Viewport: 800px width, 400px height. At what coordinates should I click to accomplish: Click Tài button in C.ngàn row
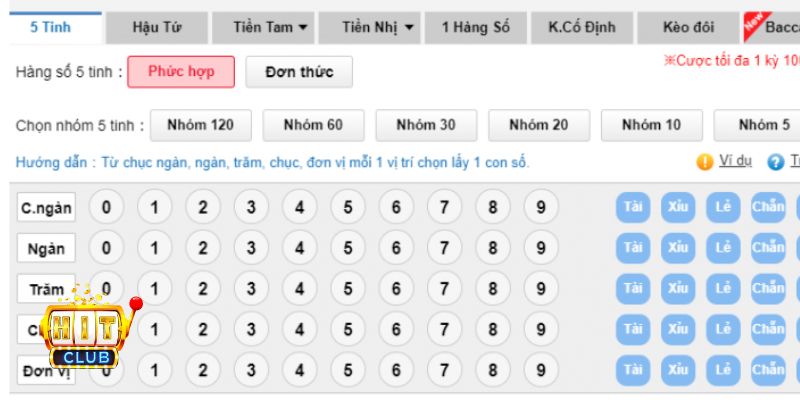point(632,206)
